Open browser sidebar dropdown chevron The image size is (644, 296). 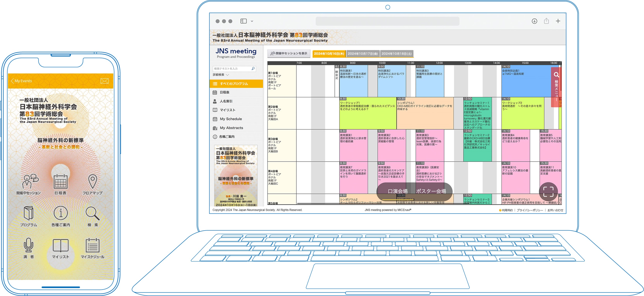coord(252,21)
